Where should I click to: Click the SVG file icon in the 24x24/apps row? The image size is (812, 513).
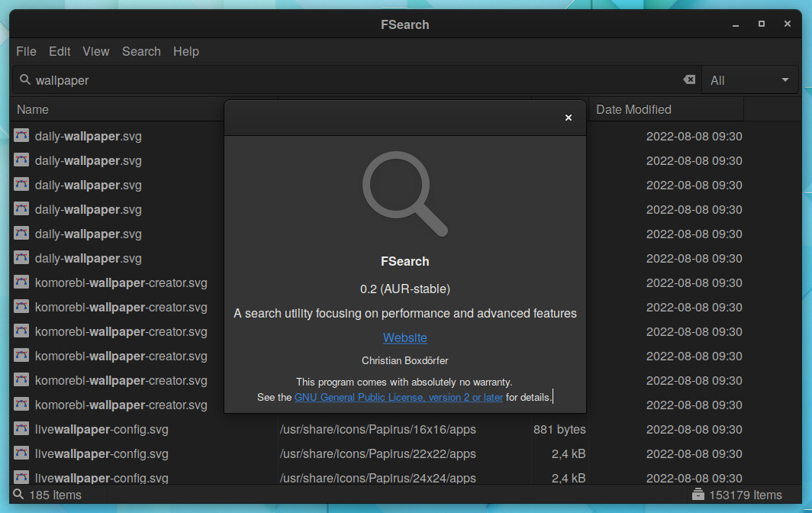click(x=21, y=476)
